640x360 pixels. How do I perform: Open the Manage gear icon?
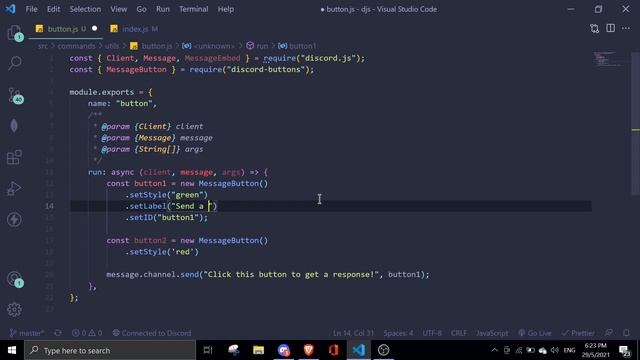pos(14,310)
